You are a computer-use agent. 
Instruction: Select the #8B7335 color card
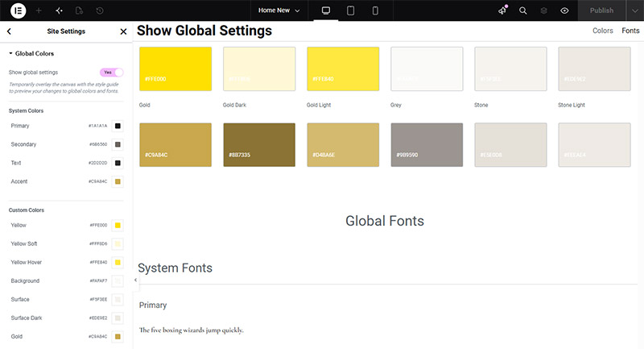pyautogui.click(x=259, y=145)
